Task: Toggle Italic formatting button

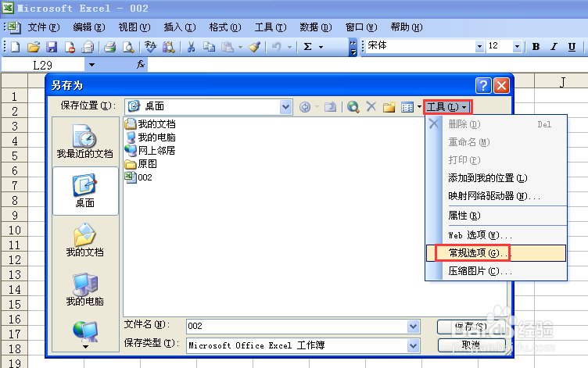Action: pyautogui.click(x=554, y=47)
